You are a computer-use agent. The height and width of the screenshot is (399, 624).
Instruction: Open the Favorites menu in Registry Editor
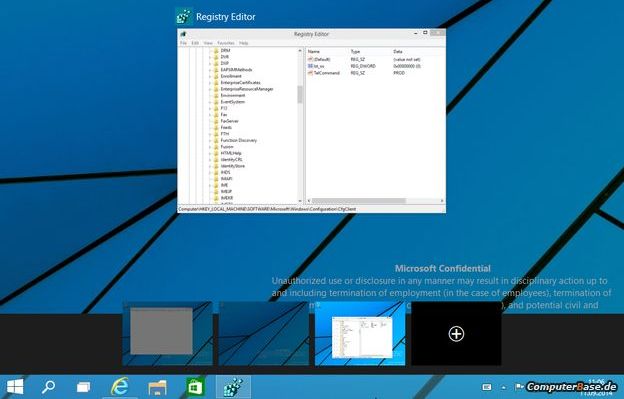226,43
